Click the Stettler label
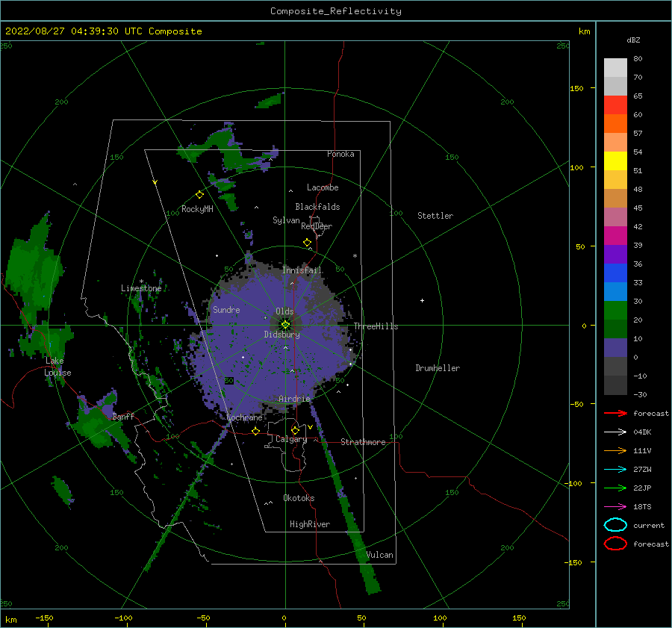This screenshot has width=672, height=628. click(435, 216)
